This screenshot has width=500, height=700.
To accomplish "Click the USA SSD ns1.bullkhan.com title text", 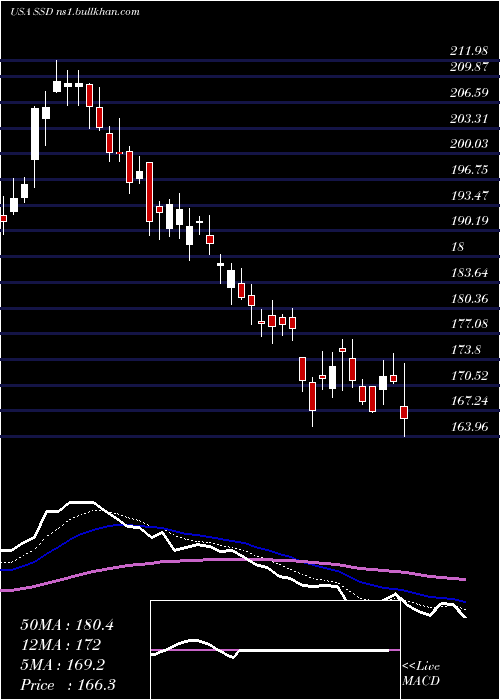I will (75, 12).
